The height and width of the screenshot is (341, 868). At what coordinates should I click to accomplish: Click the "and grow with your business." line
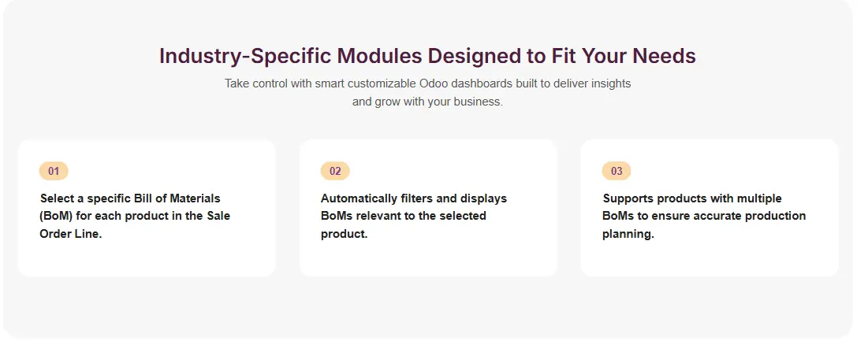[427, 102]
